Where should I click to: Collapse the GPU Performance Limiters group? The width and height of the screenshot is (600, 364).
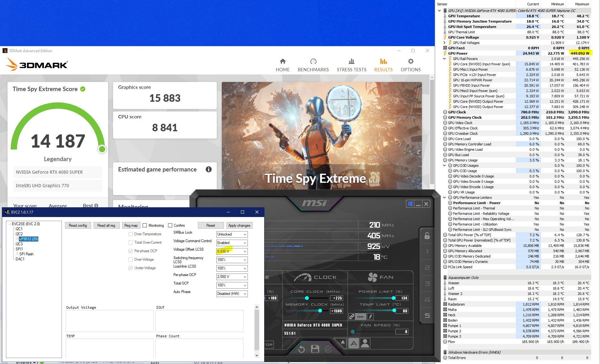(444, 198)
